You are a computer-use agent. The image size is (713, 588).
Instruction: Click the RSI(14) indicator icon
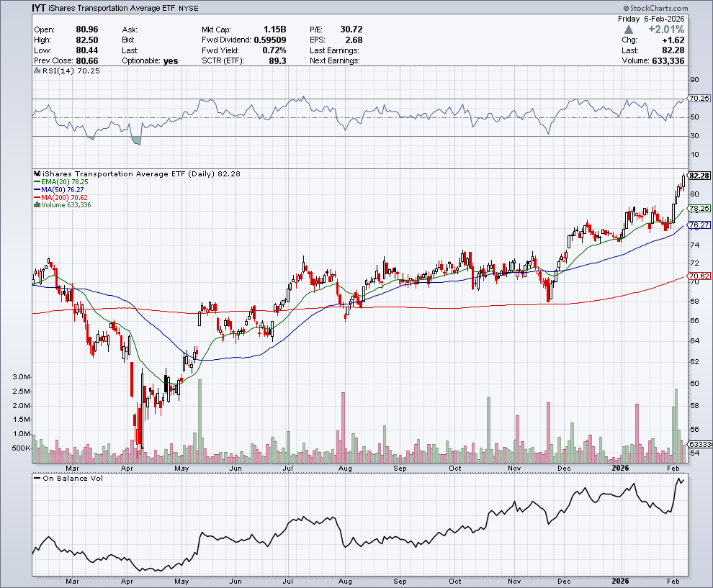tap(37, 71)
